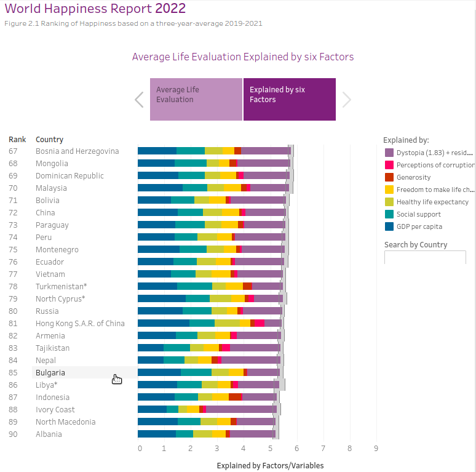
Task: Select the Dominican Republic country label
Action: tap(69, 176)
